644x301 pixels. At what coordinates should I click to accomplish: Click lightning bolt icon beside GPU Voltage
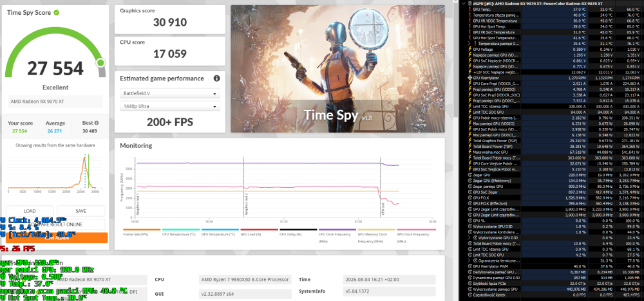(471, 50)
